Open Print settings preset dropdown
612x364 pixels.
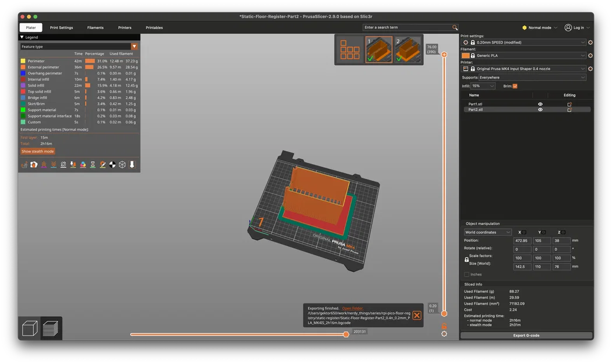pos(525,42)
